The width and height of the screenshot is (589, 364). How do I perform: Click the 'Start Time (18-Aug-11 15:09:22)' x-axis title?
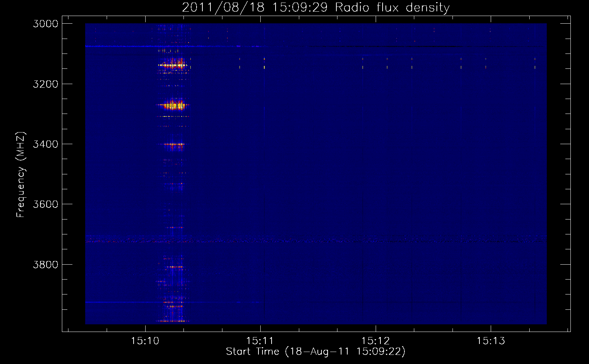point(316,352)
